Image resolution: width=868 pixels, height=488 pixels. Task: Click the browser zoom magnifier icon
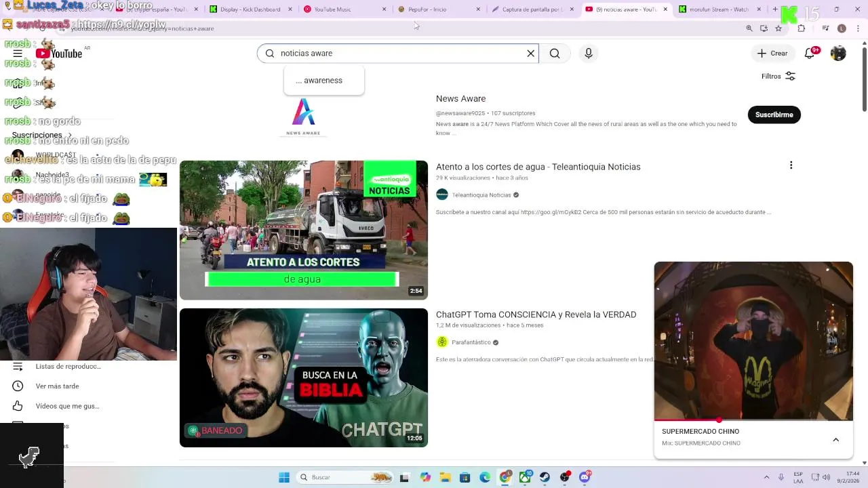[x=749, y=28]
